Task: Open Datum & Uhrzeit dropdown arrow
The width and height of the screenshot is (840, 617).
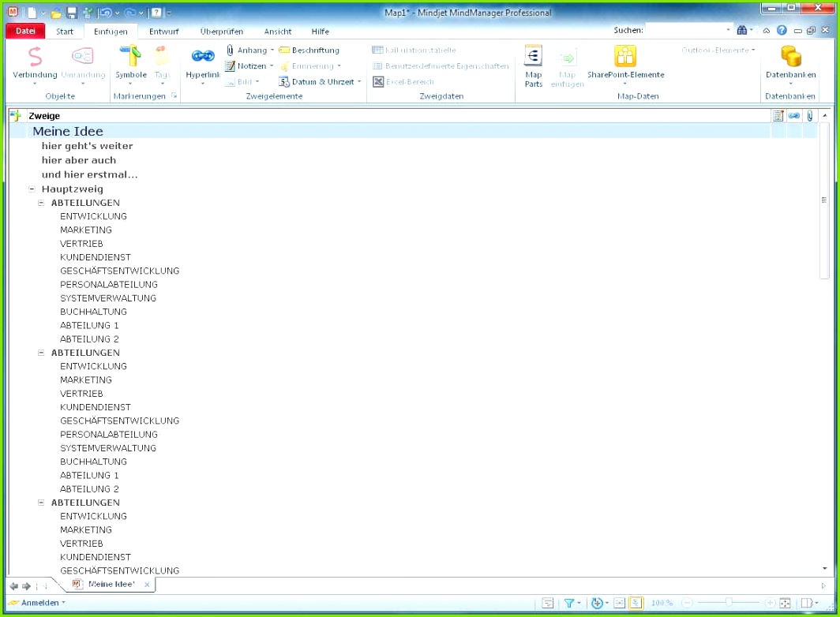Action: [359, 82]
